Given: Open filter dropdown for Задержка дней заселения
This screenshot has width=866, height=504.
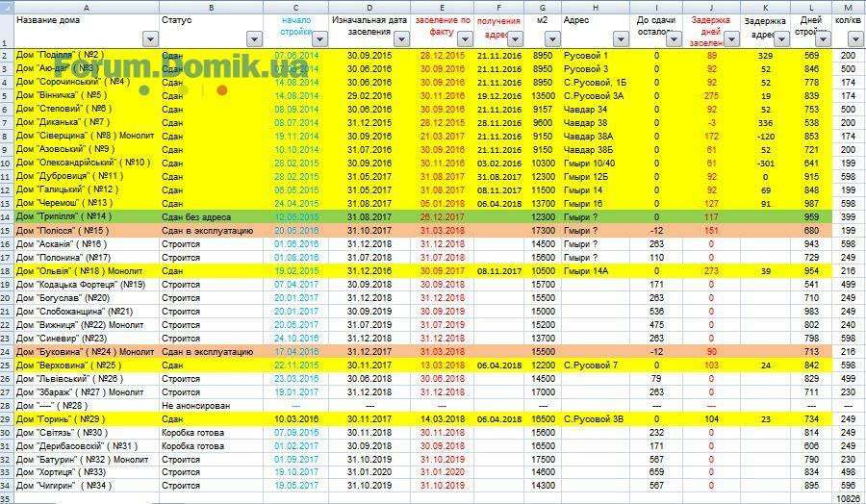Looking at the screenshot, I should point(731,39).
